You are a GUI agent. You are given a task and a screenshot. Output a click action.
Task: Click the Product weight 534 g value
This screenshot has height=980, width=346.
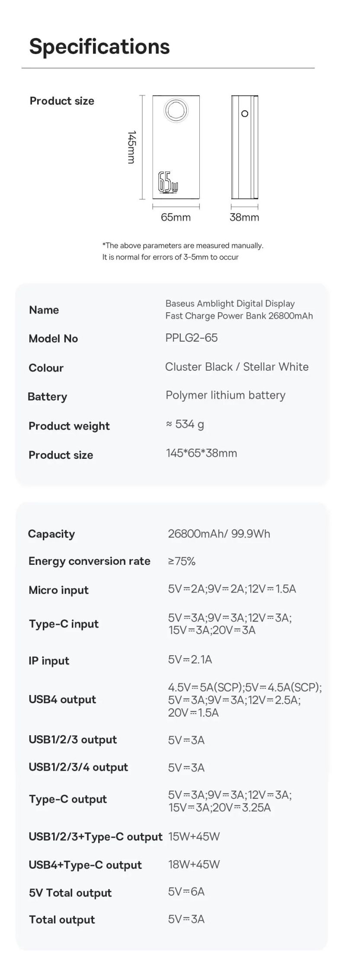point(185,424)
